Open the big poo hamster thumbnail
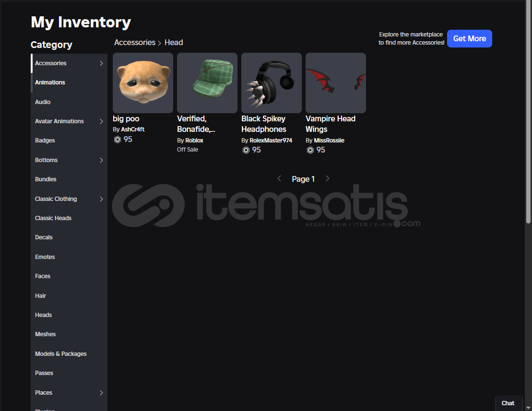532x411 pixels. coord(143,83)
